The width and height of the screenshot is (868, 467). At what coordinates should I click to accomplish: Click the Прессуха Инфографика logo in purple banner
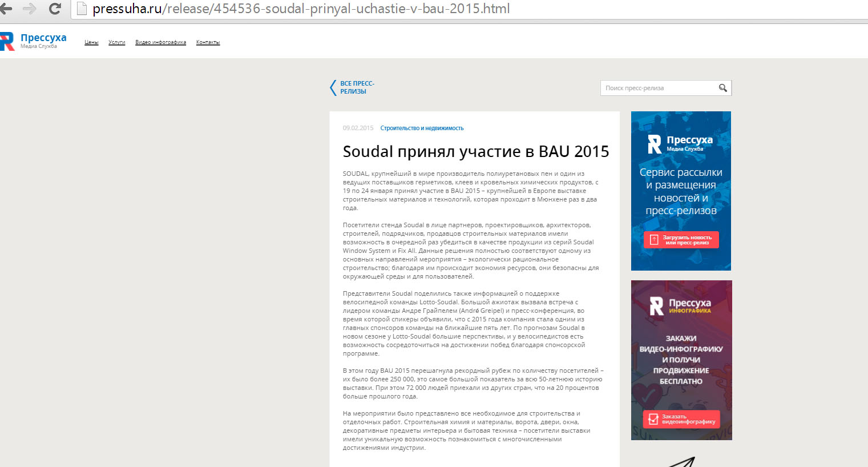(681, 306)
